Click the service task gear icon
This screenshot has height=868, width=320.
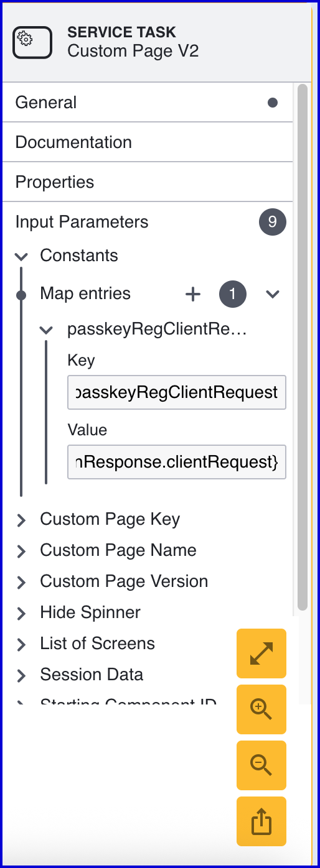[32, 42]
